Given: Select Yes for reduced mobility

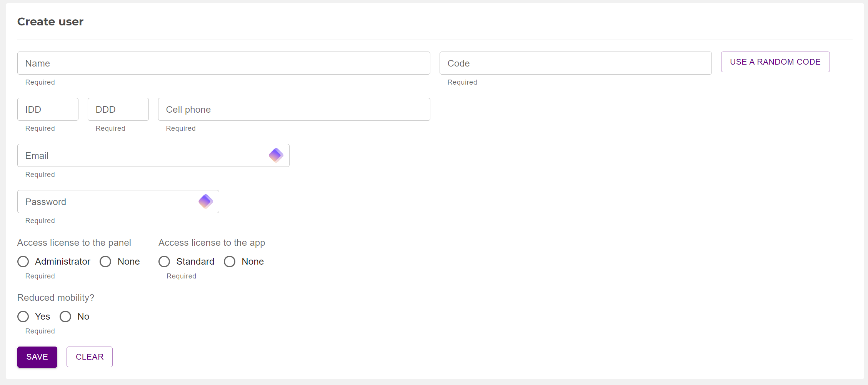Looking at the screenshot, I should click(x=23, y=317).
